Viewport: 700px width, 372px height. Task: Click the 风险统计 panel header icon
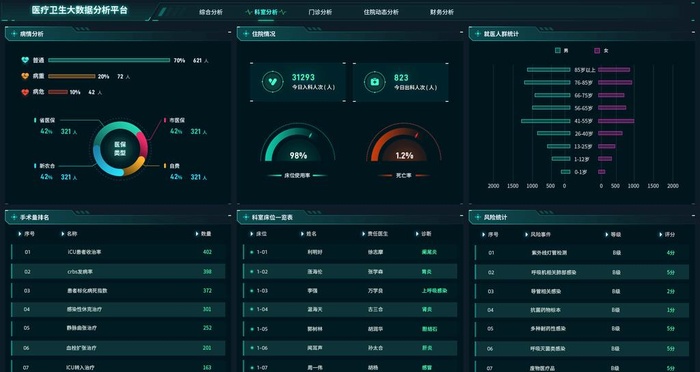pyautogui.click(x=478, y=217)
